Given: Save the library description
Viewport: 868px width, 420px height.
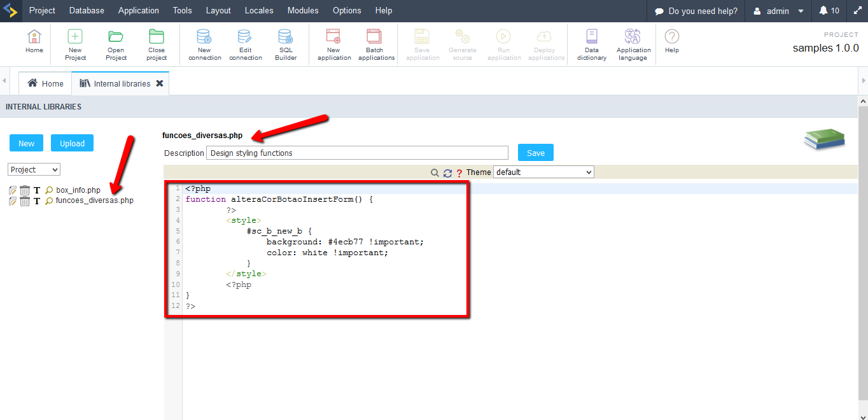Looking at the screenshot, I should click(x=536, y=153).
